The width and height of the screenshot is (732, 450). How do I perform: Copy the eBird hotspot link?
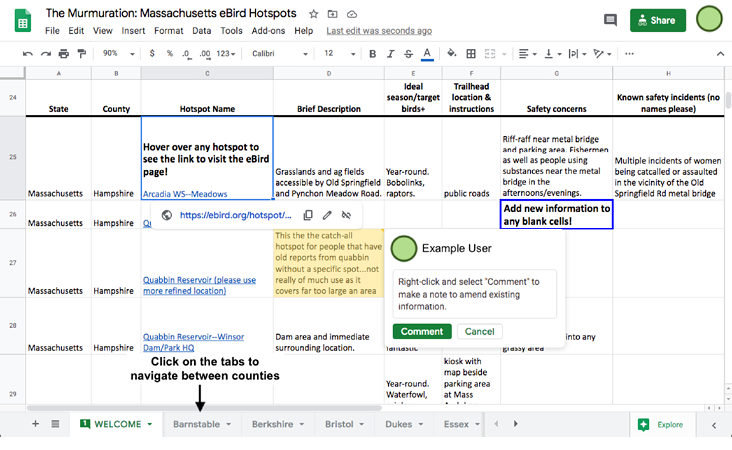(x=308, y=215)
